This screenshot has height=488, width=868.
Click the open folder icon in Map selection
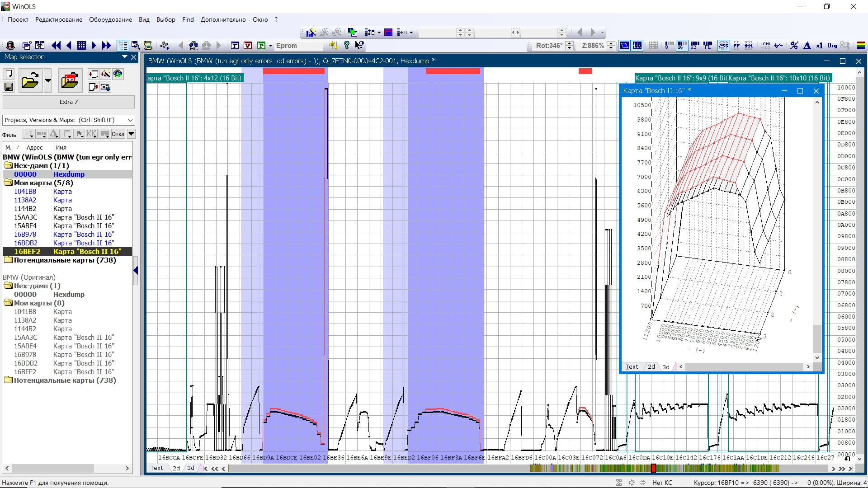pos(30,81)
